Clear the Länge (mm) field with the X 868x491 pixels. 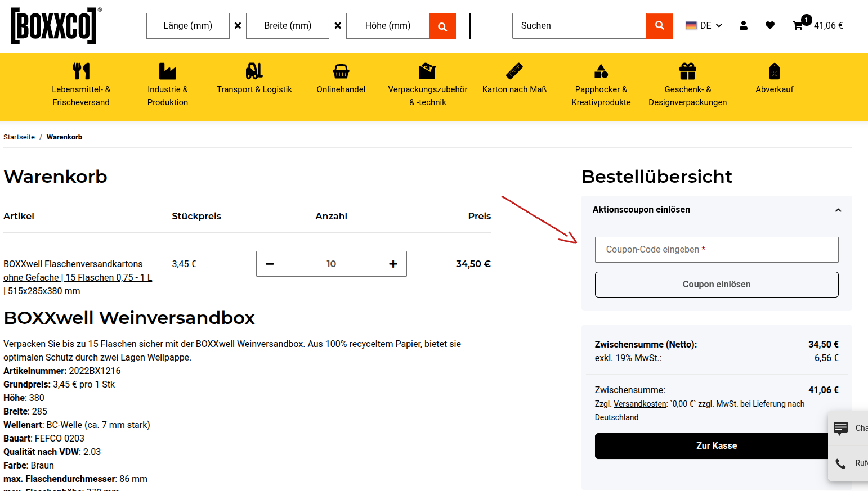(x=237, y=25)
